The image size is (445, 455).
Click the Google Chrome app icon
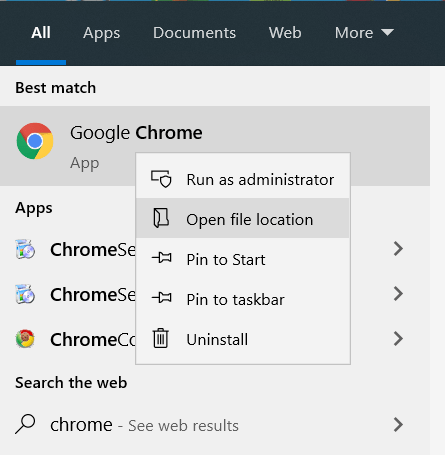point(35,141)
